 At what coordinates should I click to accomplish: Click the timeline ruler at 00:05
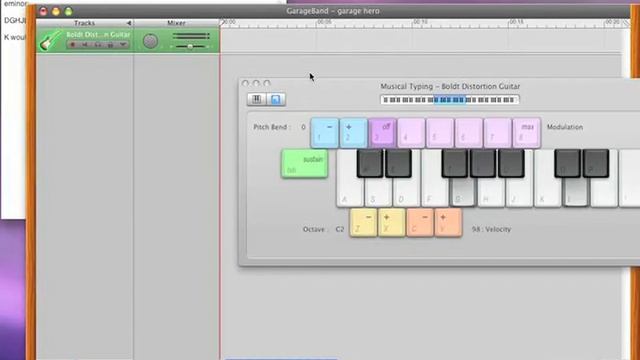click(324, 22)
